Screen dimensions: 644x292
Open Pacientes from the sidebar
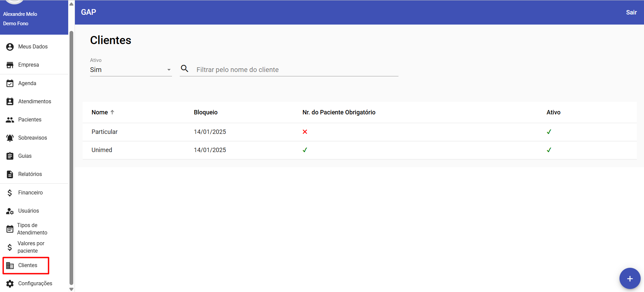[30, 120]
